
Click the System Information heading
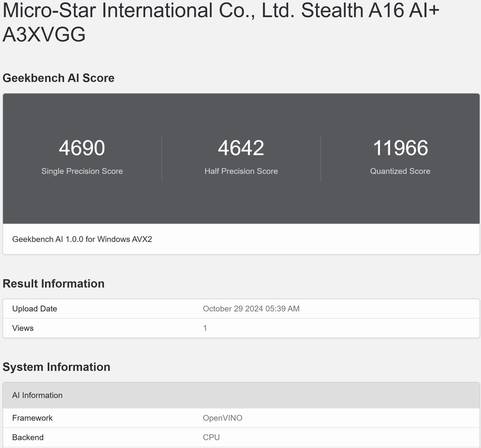coord(56,367)
